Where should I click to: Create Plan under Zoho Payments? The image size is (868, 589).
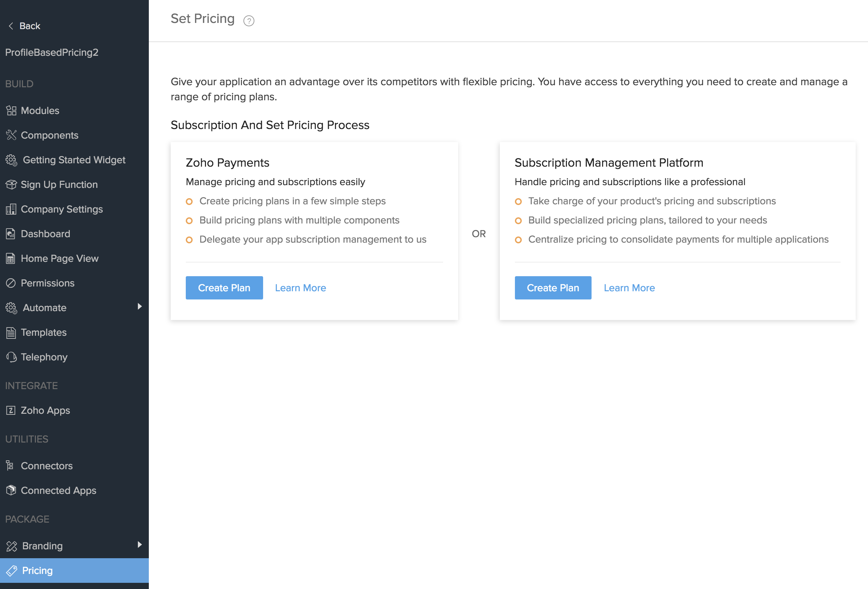(x=224, y=287)
